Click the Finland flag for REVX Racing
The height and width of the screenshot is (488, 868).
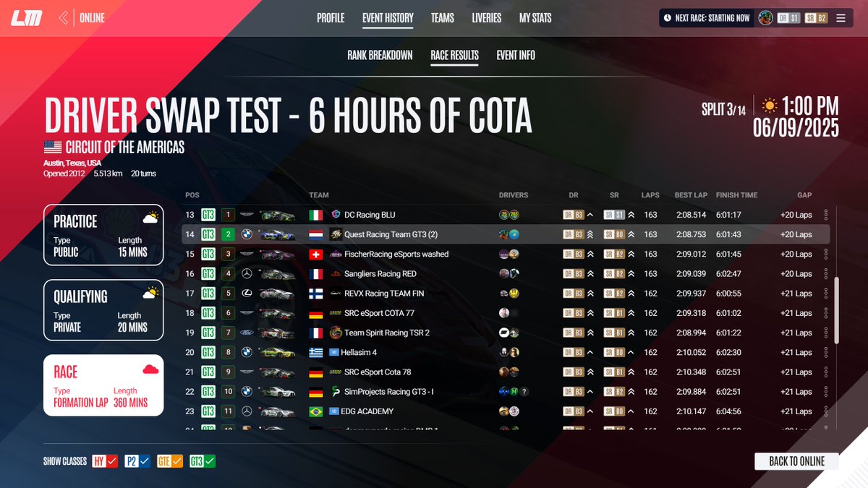point(316,294)
